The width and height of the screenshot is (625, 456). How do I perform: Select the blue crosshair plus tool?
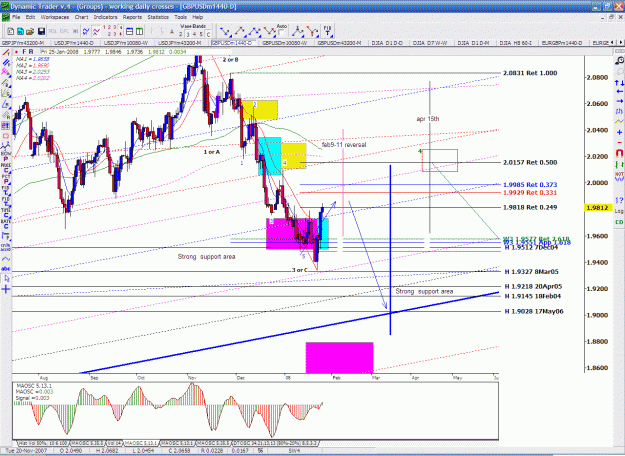(6, 289)
